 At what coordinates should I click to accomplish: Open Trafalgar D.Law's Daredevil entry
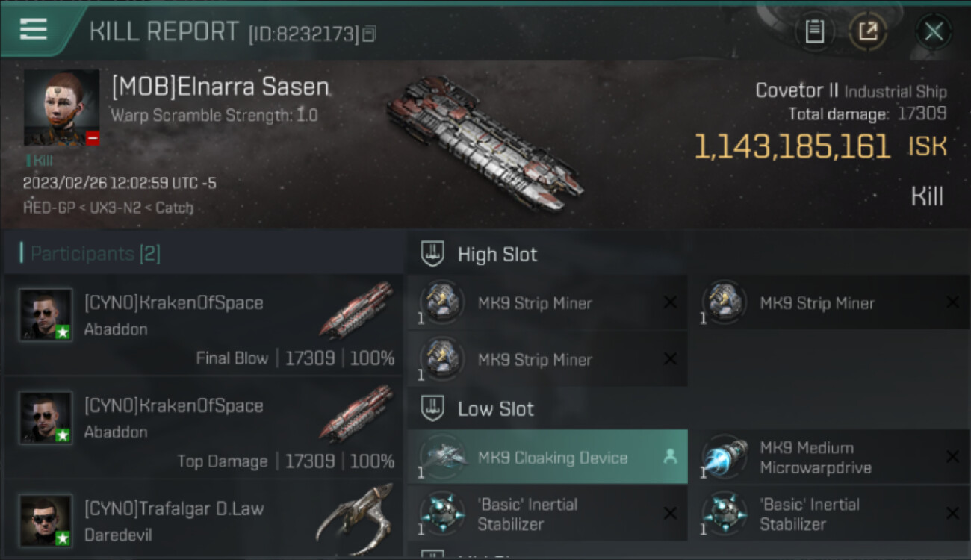pos(203,519)
